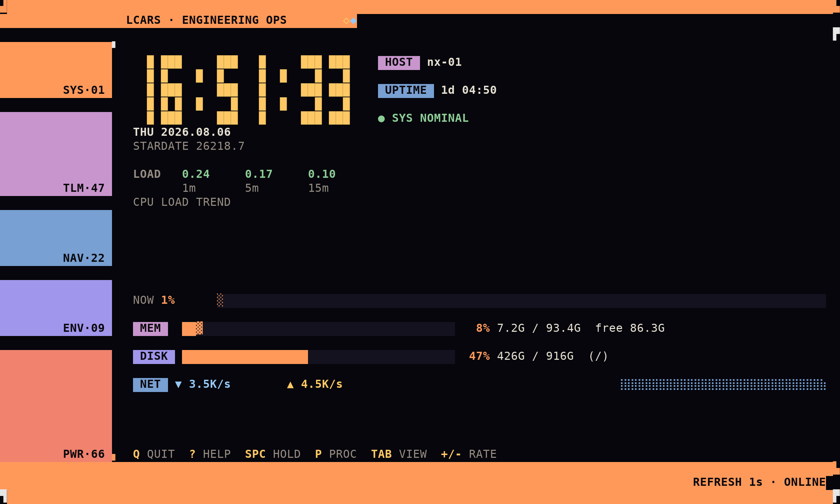The image size is (840, 504).
Task: Open the NAV·22 sidebar panel
Action: click(x=56, y=238)
